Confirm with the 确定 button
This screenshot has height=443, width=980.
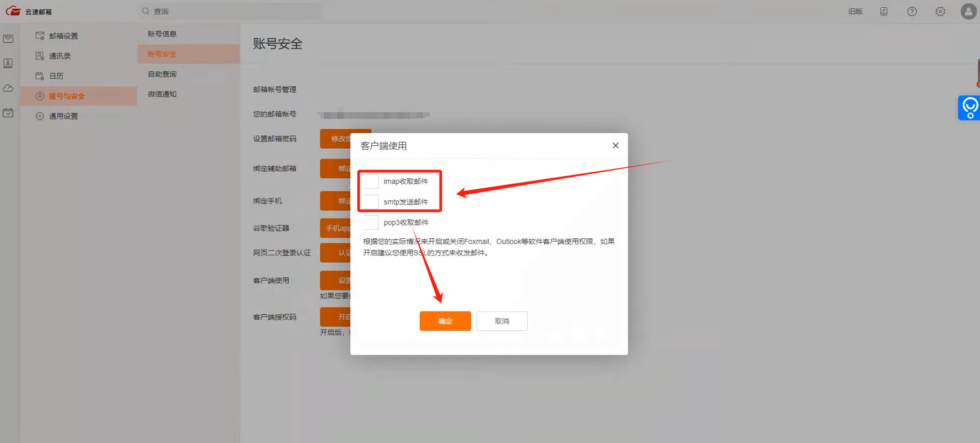445,321
